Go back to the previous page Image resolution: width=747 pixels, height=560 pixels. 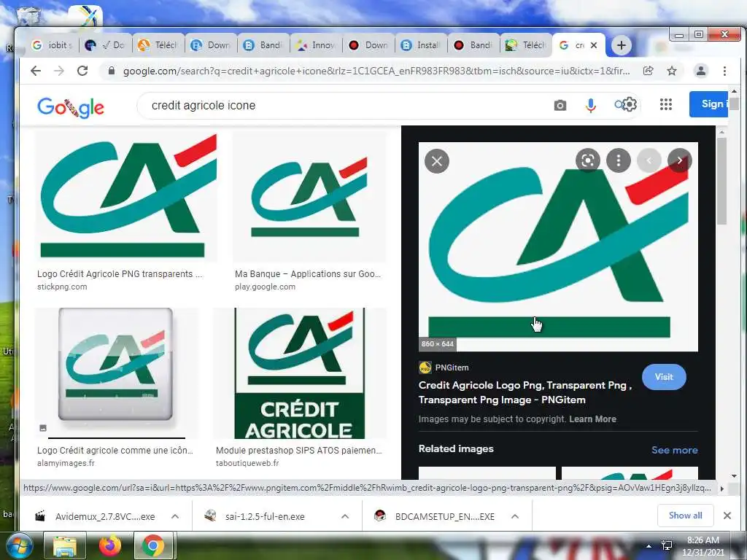[x=36, y=71]
